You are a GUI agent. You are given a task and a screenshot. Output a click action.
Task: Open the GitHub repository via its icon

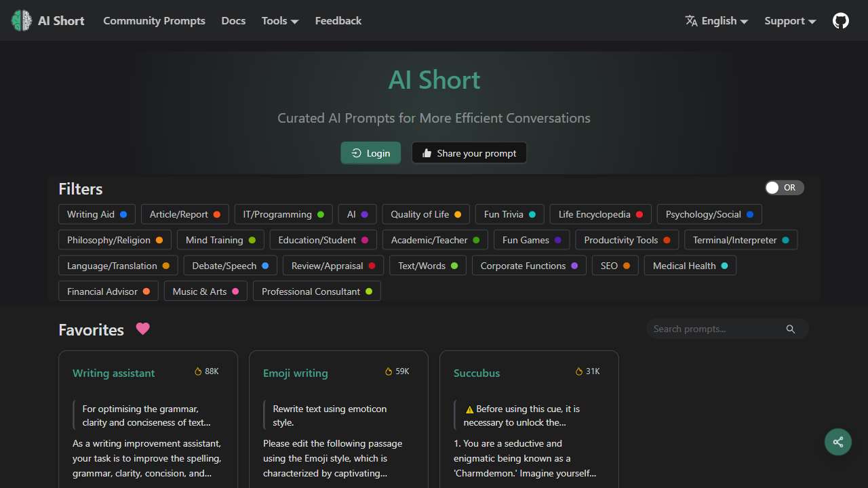click(x=840, y=20)
